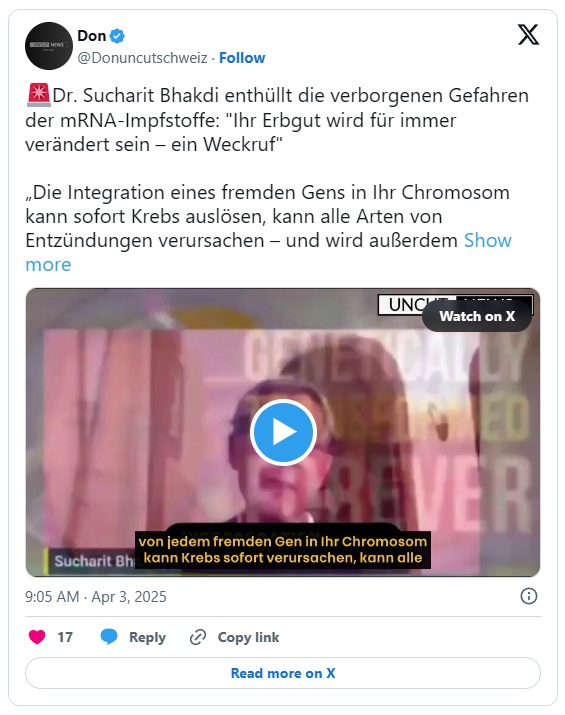Click the 17 likes count

(x=65, y=637)
